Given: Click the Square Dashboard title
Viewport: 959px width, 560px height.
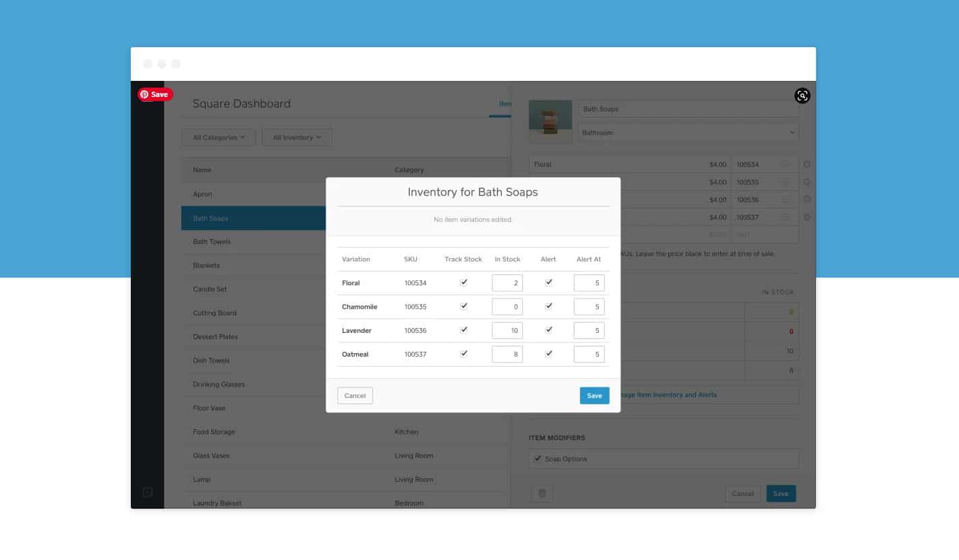Looking at the screenshot, I should 241,104.
